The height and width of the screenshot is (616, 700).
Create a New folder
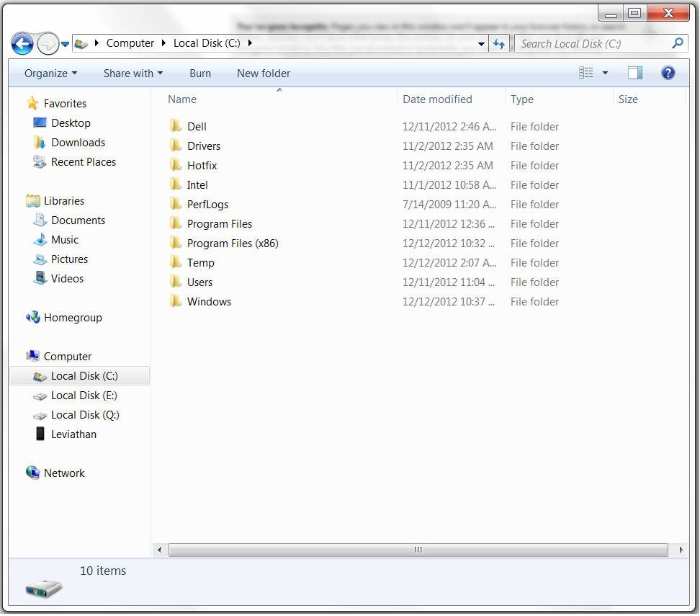[264, 73]
